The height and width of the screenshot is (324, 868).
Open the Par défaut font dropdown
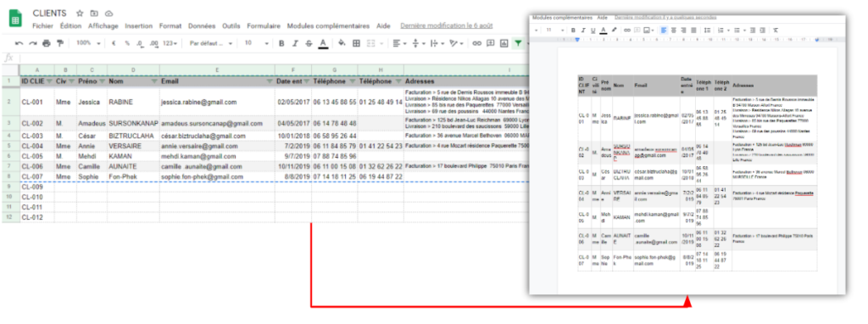point(211,43)
